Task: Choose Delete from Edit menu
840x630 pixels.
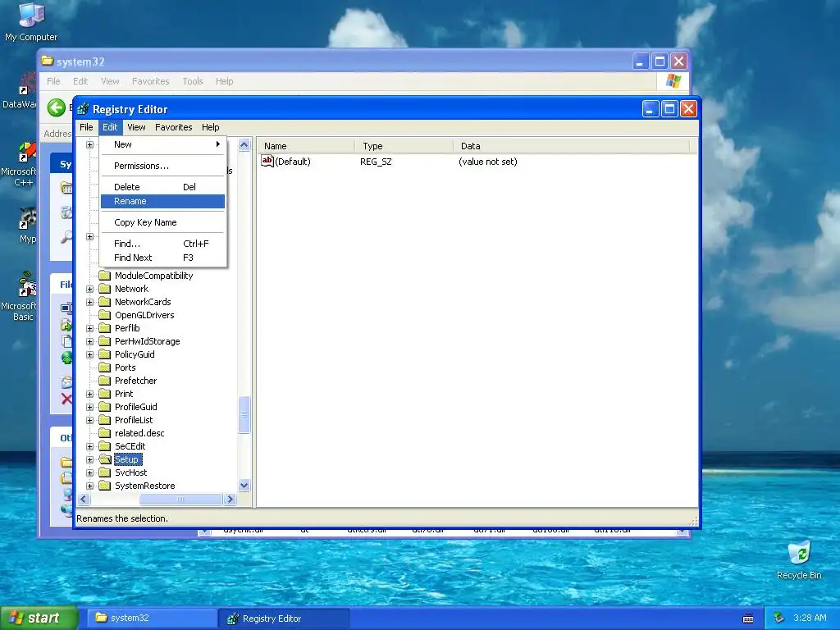Action: click(162, 187)
